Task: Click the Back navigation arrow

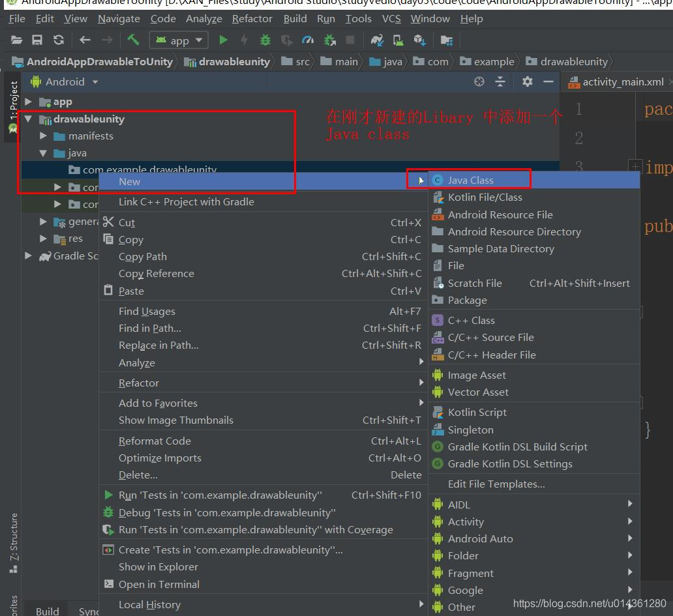Action: pyautogui.click(x=85, y=40)
